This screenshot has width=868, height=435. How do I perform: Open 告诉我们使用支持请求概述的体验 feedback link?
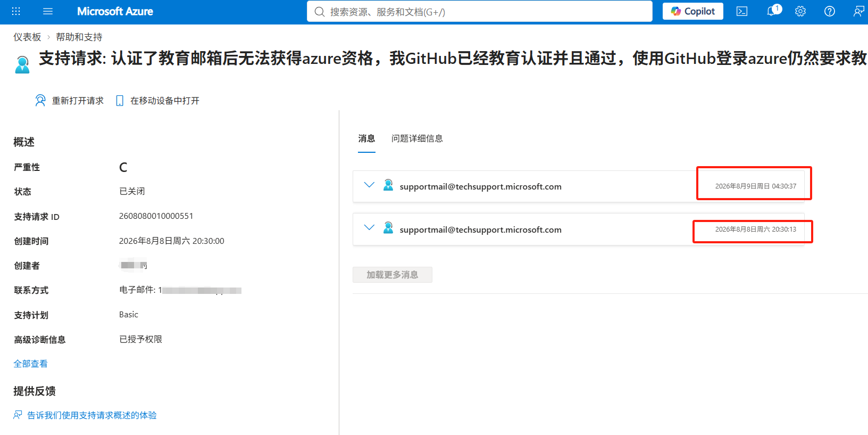[92, 415]
